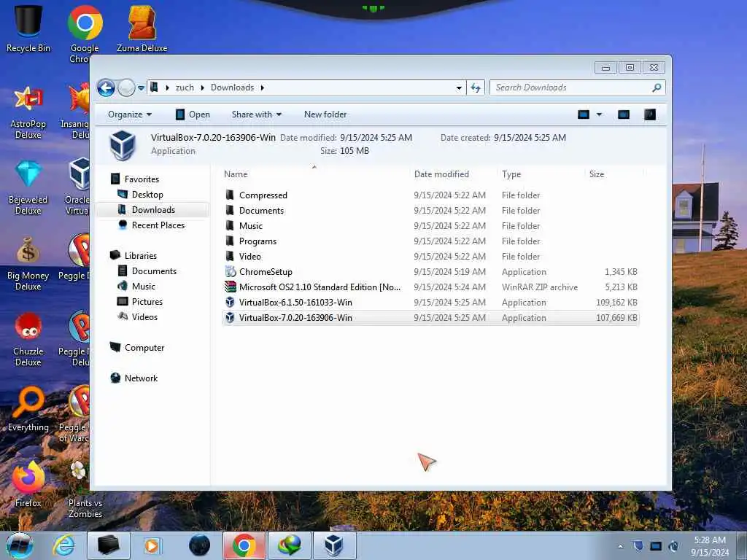The image size is (747, 560).
Task: Switch to Chrome in the taskbar
Action: [x=244, y=545]
